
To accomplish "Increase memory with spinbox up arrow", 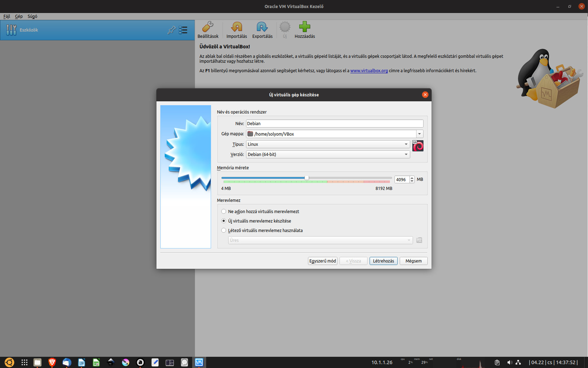I will click(412, 178).
